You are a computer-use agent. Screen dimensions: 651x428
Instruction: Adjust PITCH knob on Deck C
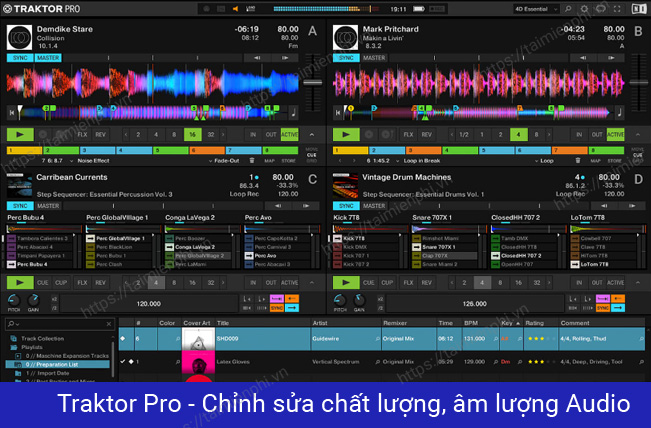pyautogui.click(x=13, y=300)
